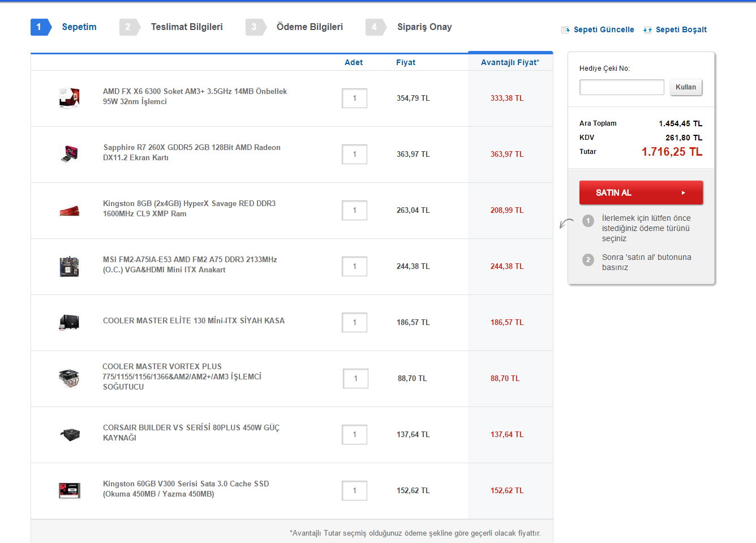Edit quantity field for Cooler Master Vortex Plus
The height and width of the screenshot is (543, 756).
pyautogui.click(x=356, y=379)
